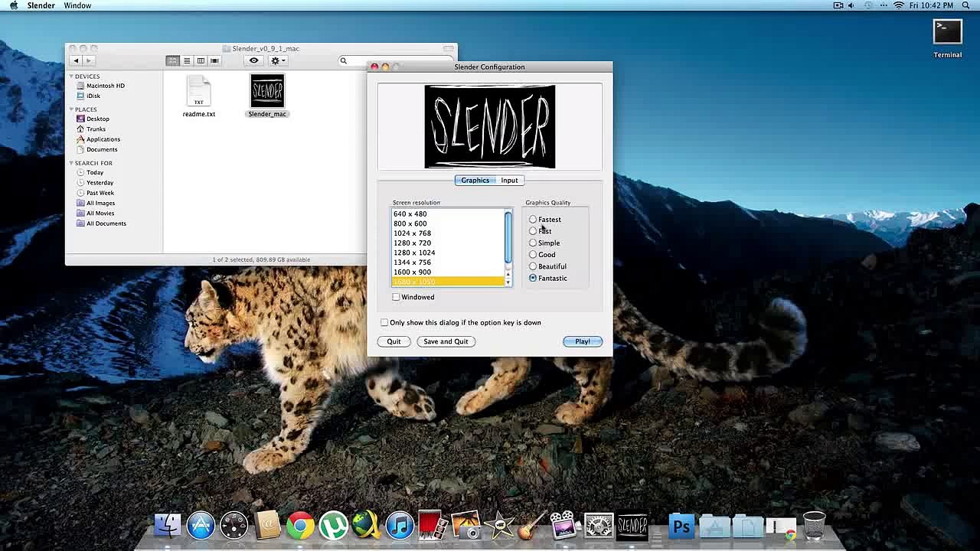Screen dimensions: 980x551
Task: Select the readme.txt file in Finder
Action: (198, 96)
